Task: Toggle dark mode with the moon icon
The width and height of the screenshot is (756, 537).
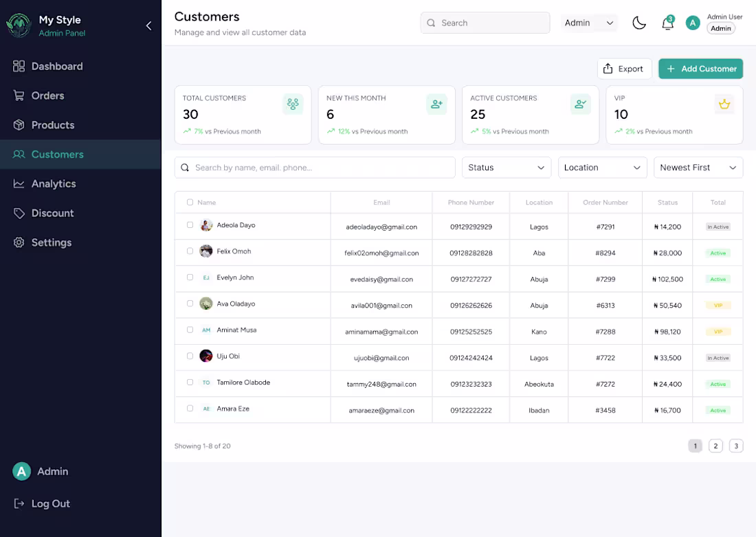Action: [639, 23]
